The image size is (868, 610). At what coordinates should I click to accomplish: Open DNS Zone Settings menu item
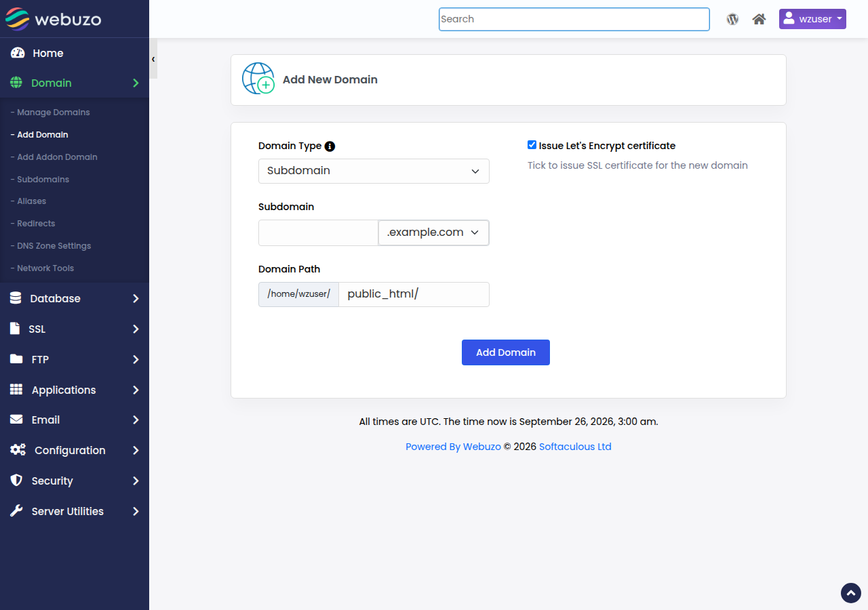click(x=50, y=246)
